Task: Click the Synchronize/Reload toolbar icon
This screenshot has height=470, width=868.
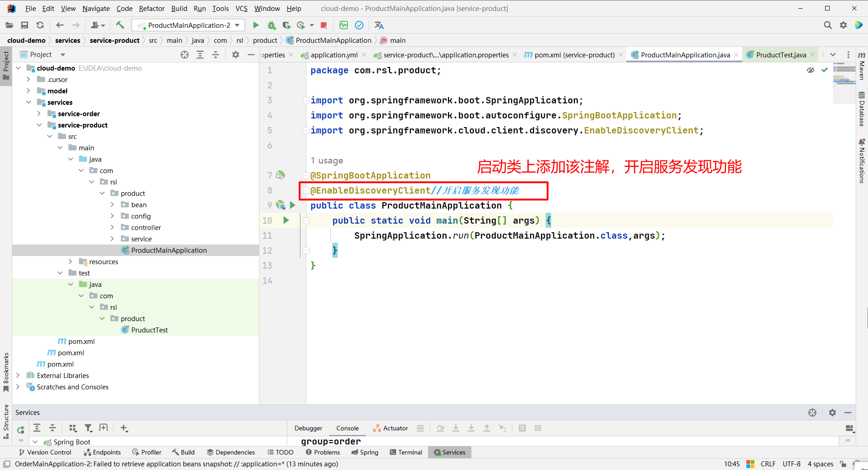Action: click(40, 25)
